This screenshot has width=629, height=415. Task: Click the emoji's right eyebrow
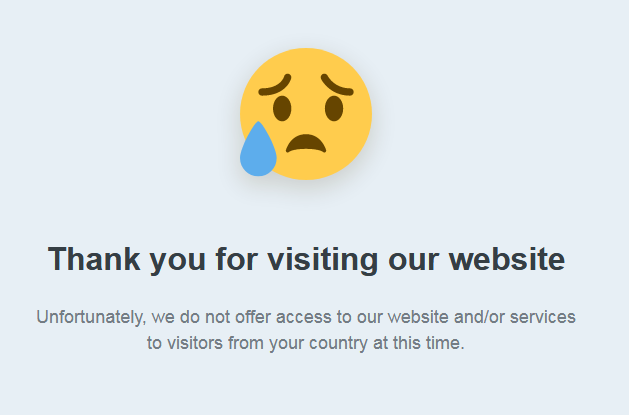coord(337,85)
